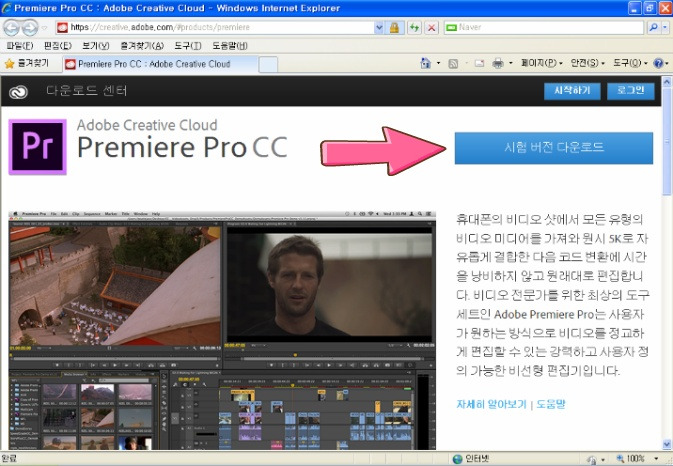673x466 pixels.
Task: Click the 시작하기 button
Action: click(x=572, y=91)
